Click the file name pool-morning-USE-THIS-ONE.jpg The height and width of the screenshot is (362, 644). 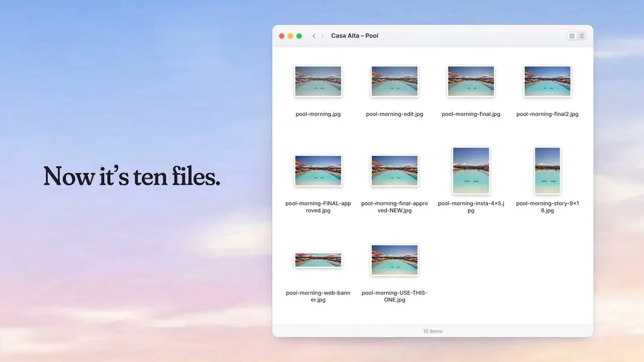click(394, 296)
